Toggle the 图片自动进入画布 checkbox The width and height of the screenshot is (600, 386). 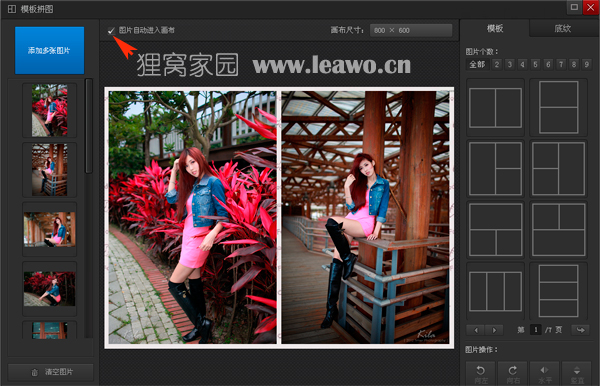pyautogui.click(x=111, y=30)
